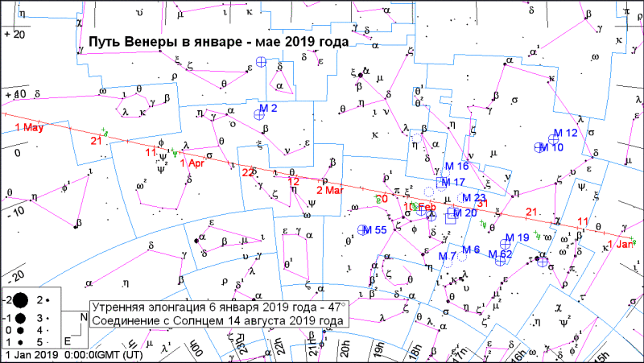This screenshot has width=644, height=363.
Task: Click the magnitude 2 star dot in legend
Action: 47,300
